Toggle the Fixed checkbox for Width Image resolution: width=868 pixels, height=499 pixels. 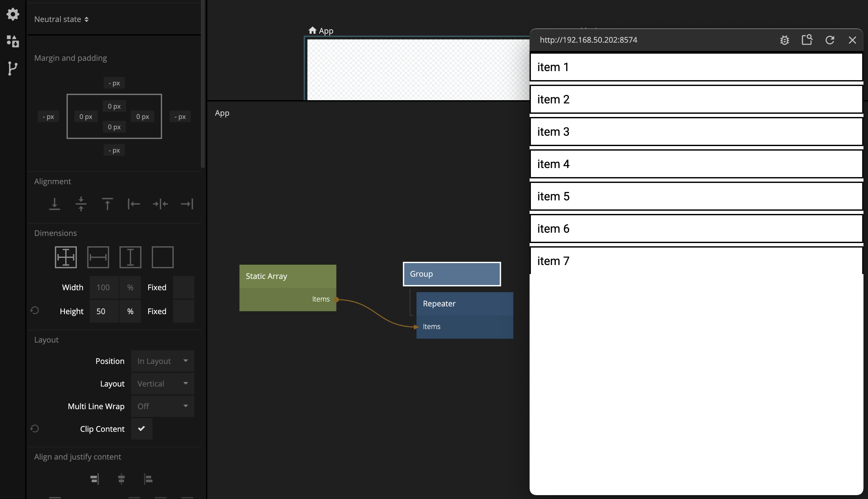coord(183,287)
